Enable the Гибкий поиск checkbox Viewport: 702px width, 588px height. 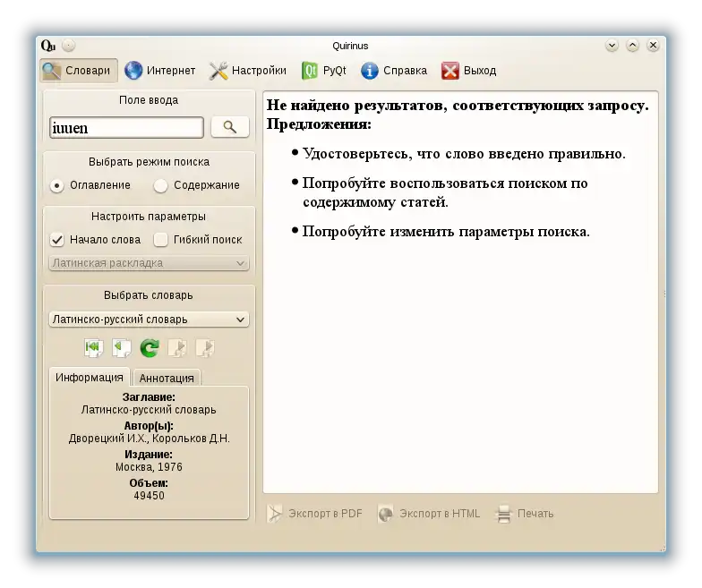(x=198, y=240)
